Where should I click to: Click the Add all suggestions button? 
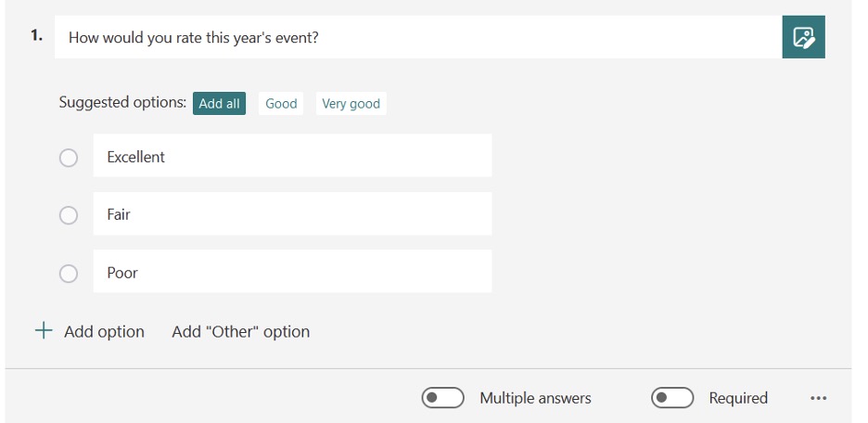(x=219, y=104)
